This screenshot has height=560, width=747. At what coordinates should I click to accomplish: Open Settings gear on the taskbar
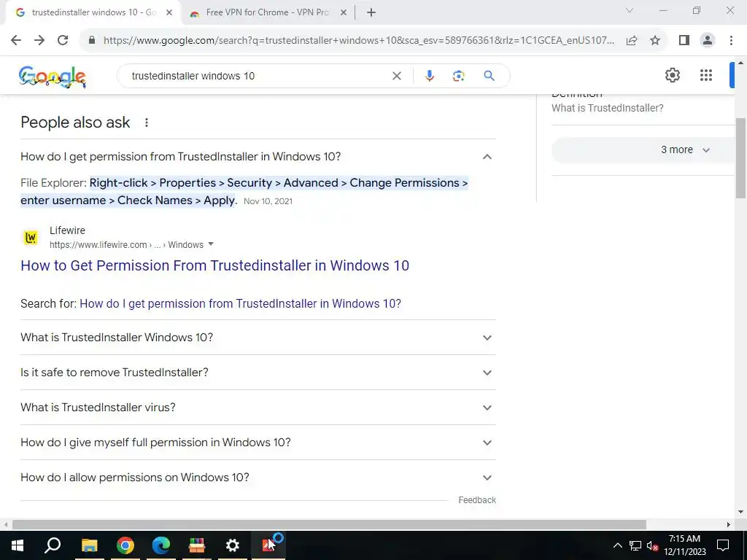tap(233, 545)
